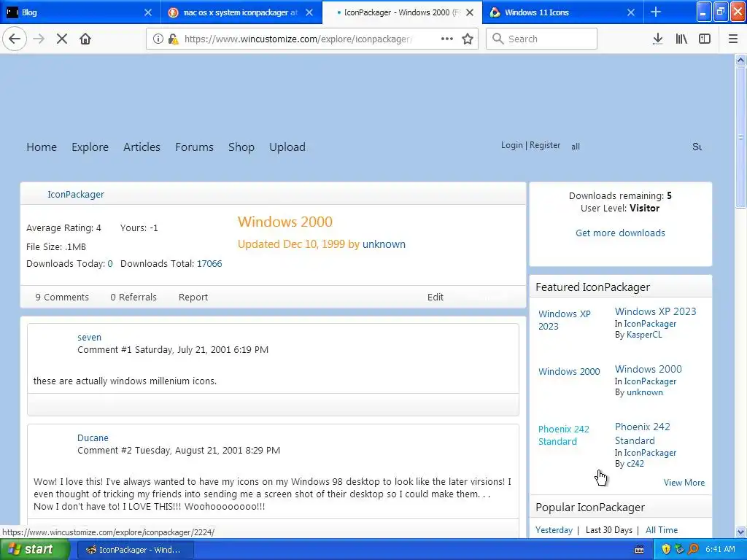Select IconPackager taskbar window button

[x=134, y=550]
